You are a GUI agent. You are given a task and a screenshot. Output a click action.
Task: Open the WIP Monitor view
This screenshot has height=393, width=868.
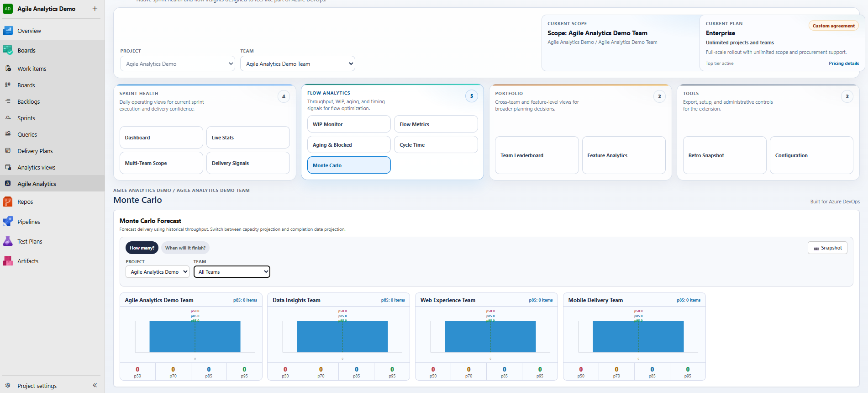[x=349, y=124]
